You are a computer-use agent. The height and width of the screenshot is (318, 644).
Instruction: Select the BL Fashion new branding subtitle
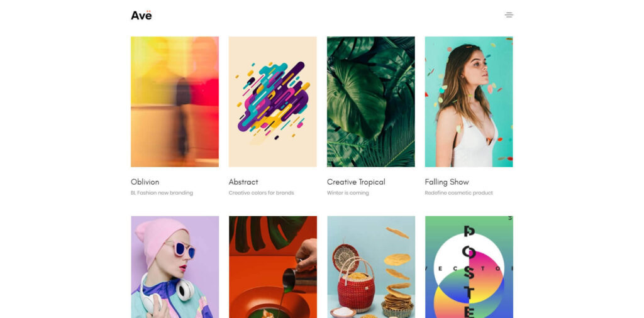click(162, 193)
